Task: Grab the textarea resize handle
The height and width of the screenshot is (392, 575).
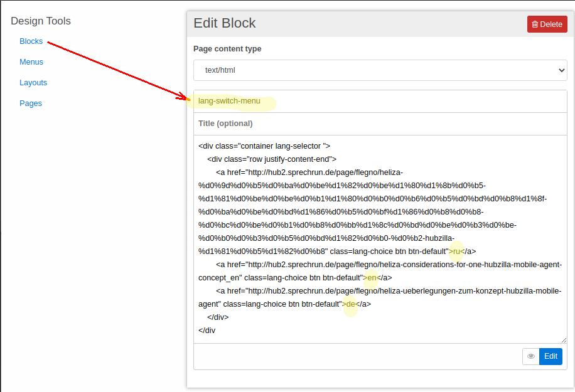Action: click(564, 340)
